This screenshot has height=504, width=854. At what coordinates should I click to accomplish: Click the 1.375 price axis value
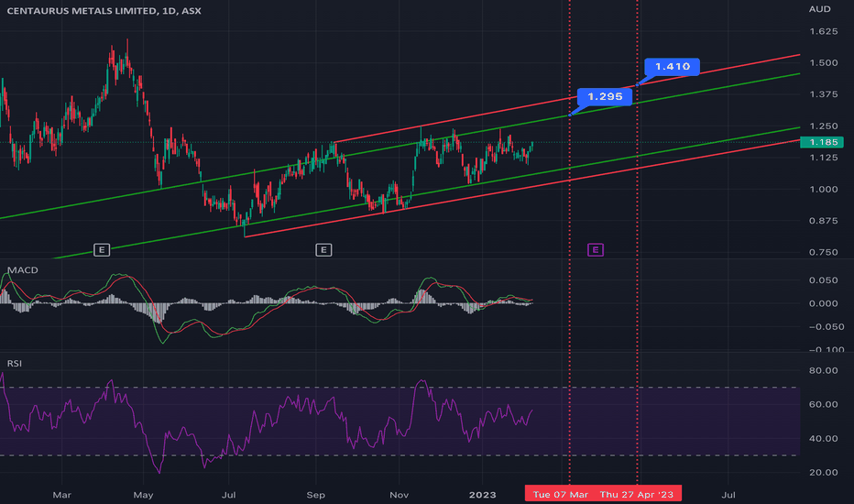click(x=824, y=94)
